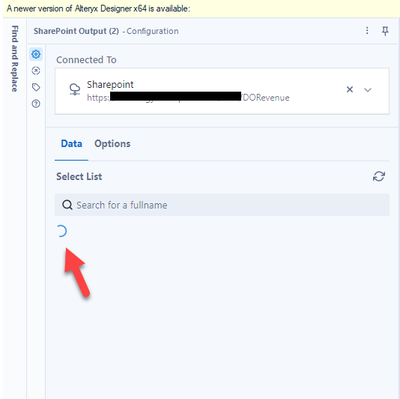Click the Search for a fullname field
Image resolution: width=400 pixels, height=399 pixels.
click(222, 205)
